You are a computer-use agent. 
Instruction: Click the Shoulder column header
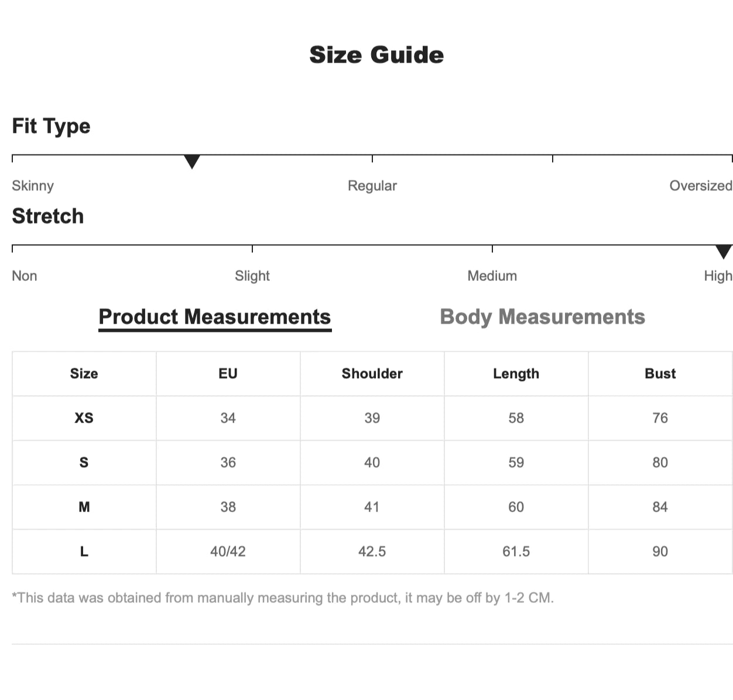click(x=372, y=373)
